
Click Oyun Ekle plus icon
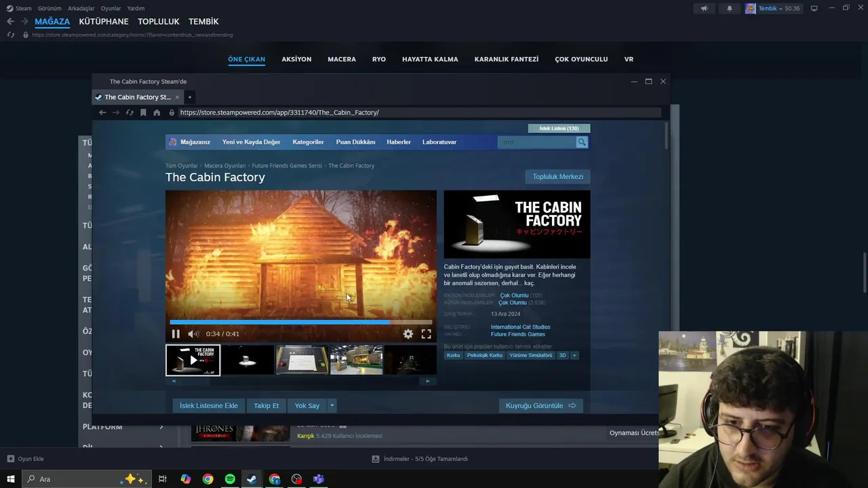point(10,459)
